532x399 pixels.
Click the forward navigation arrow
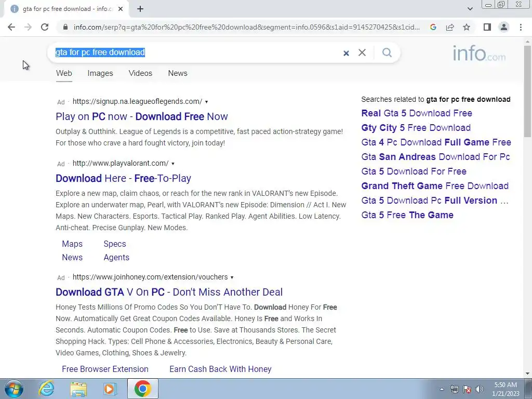pos(28,27)
